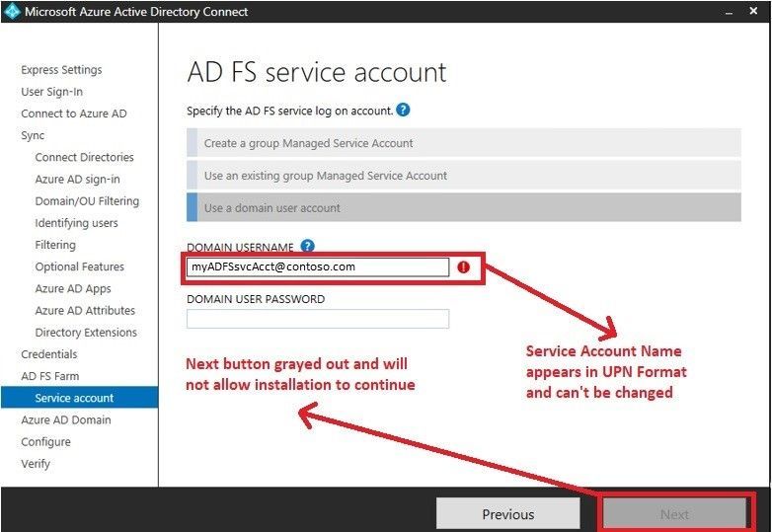The height and width of the screenshot is (532, 772).
Task: Open Express Settings step in sidebar
Action: point(61,70)
